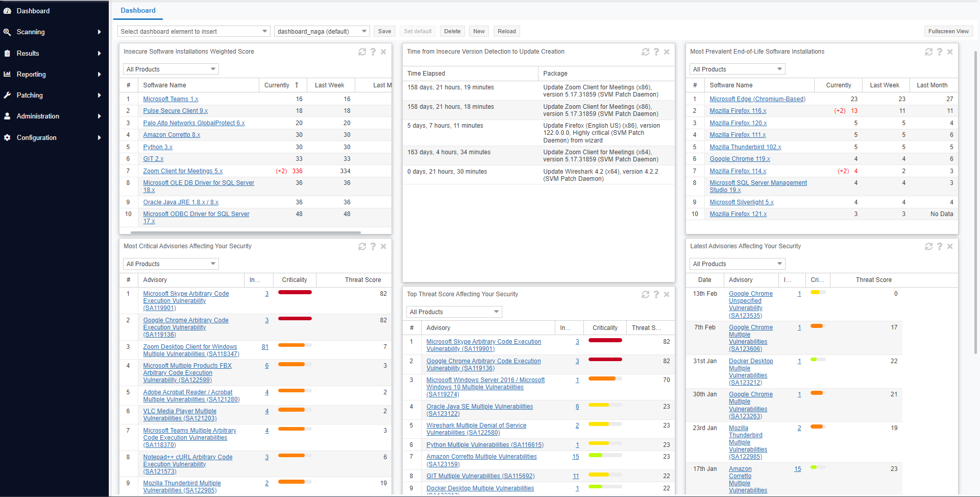This screenshot has width=980, height=497.
Task: Close the Top Threat Score panel
Action: coord(667,295)
